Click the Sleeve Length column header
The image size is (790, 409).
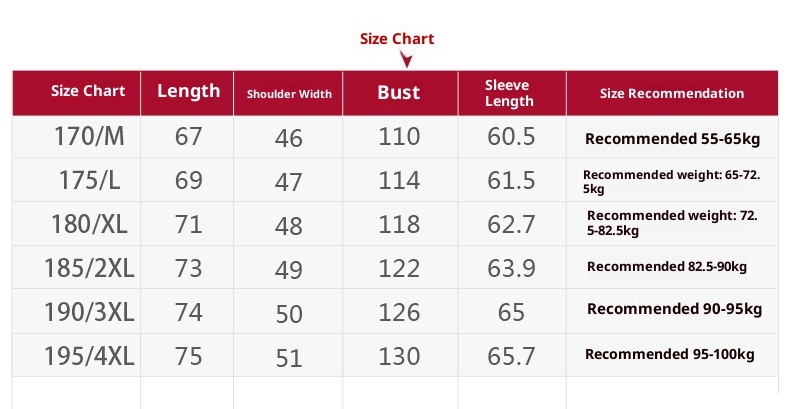(x=509, y=93)
